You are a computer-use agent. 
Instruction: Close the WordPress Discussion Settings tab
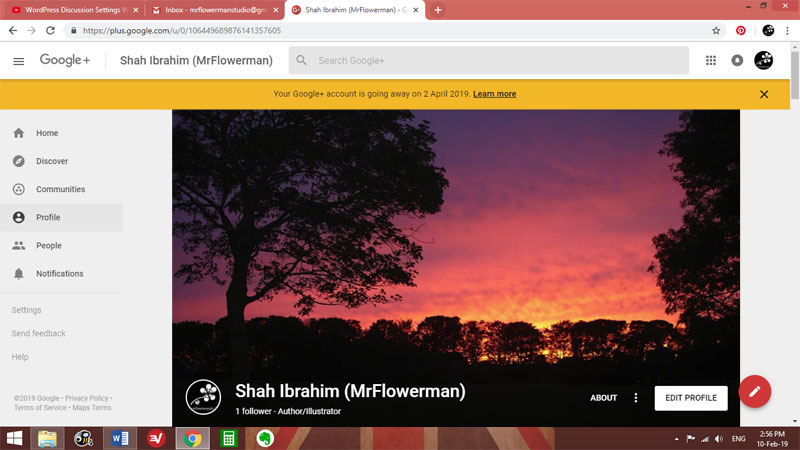[x=136, y=10]
